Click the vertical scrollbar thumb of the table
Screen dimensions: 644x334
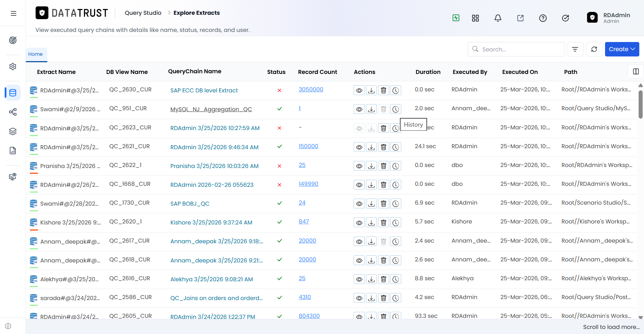coord(640,104)
